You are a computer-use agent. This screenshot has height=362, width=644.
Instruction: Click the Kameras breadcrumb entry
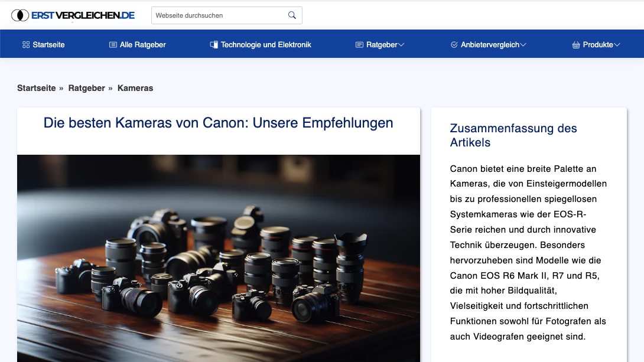pyautogui.click(x=135, y=87)
